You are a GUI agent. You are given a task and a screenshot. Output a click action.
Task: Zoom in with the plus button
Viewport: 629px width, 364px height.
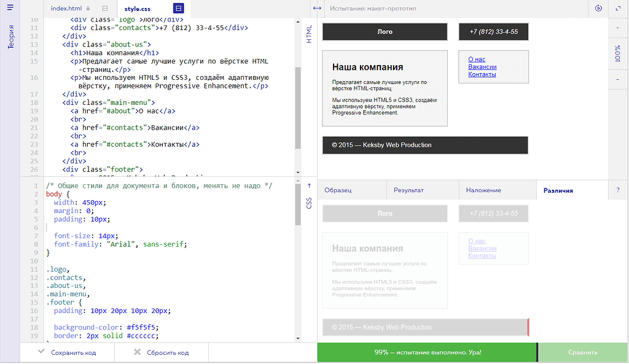(618, 28)
